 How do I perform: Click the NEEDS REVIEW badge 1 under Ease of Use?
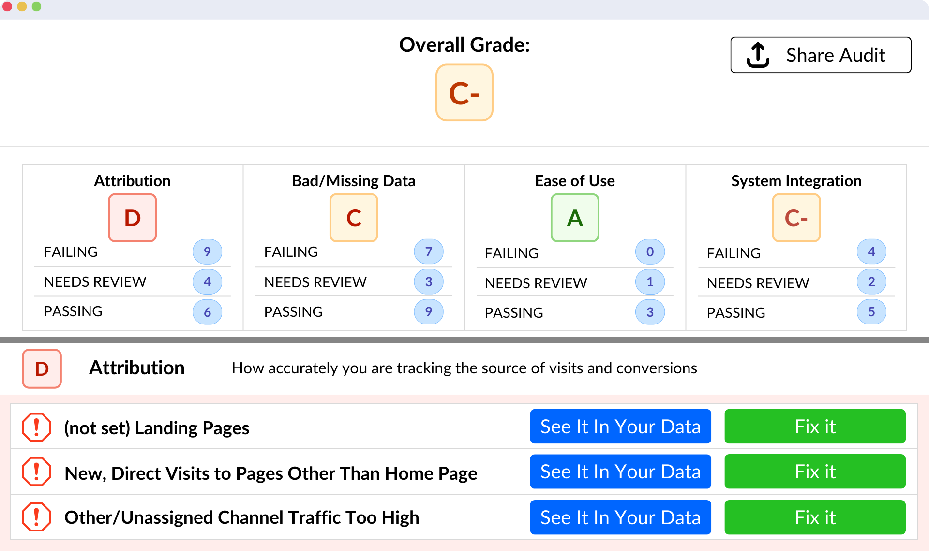pos(650,282)
